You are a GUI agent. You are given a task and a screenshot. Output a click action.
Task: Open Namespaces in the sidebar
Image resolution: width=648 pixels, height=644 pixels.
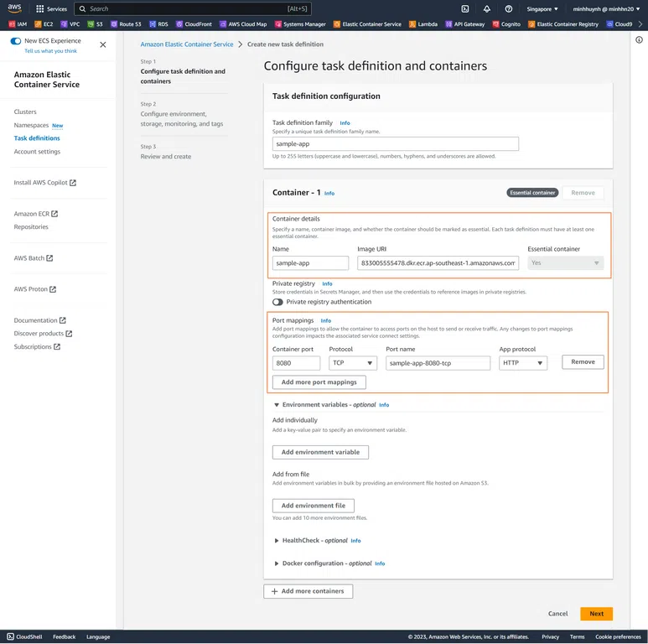31,125
